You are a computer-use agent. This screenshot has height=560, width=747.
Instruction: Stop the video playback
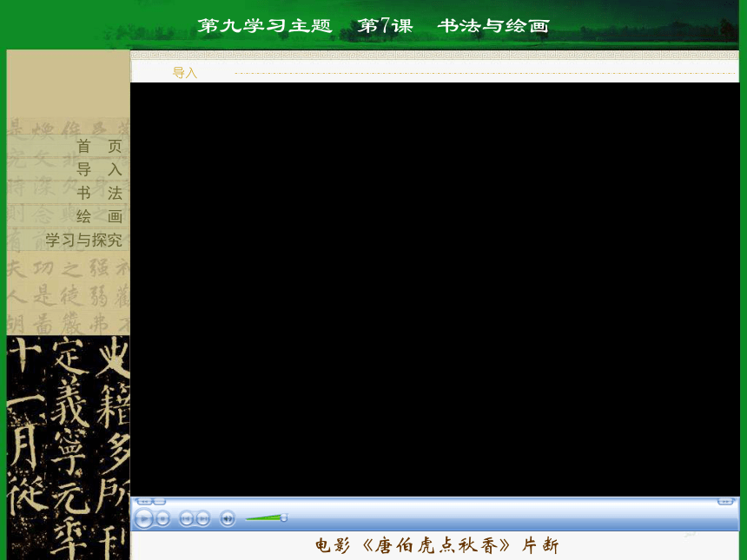[163, 518]
